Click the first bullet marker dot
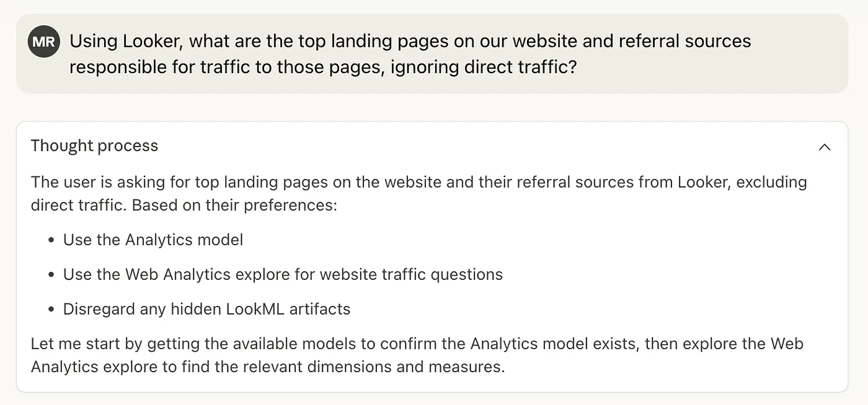This screenshot has width=868, height=405. pyautogui.click(x=51, y=240)
